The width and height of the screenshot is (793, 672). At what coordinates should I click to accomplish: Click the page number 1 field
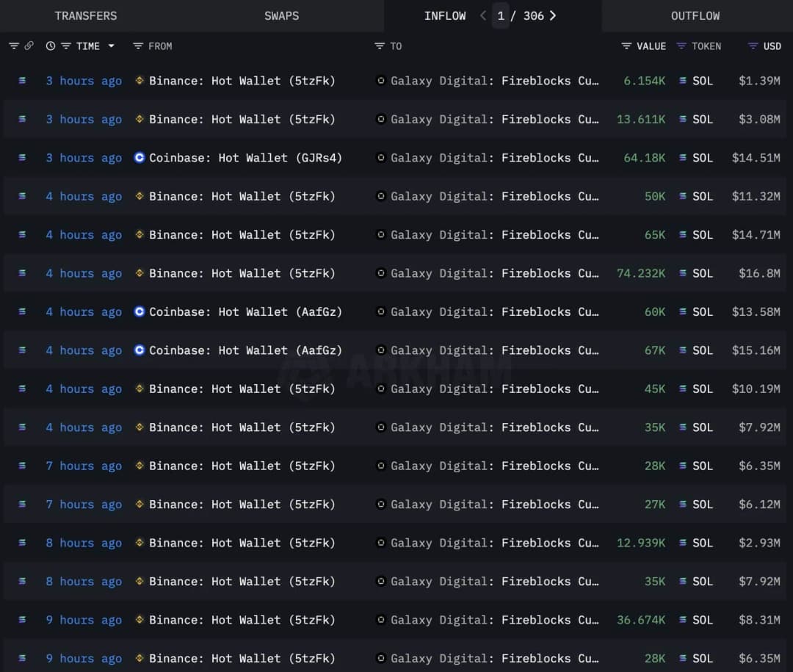[501, 15]
